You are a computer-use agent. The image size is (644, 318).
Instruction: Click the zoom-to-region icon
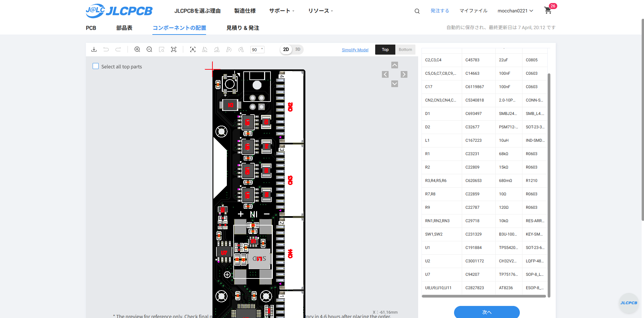pos(161,49)
